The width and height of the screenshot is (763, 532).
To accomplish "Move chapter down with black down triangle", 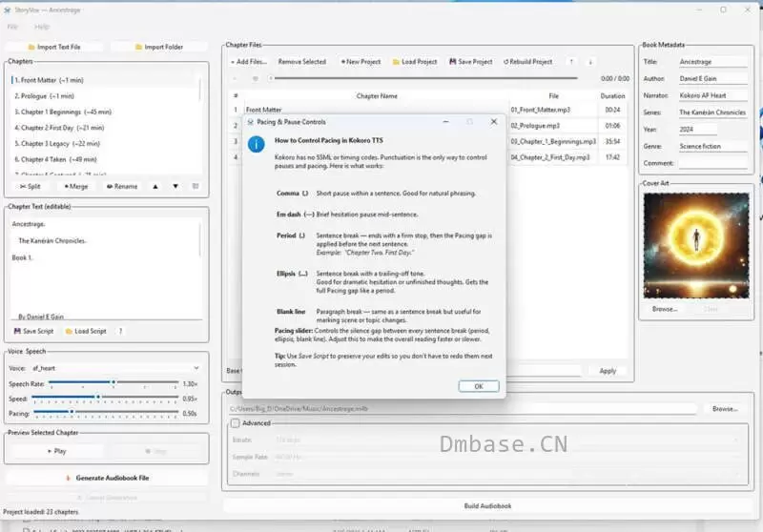I will [175, 186].
